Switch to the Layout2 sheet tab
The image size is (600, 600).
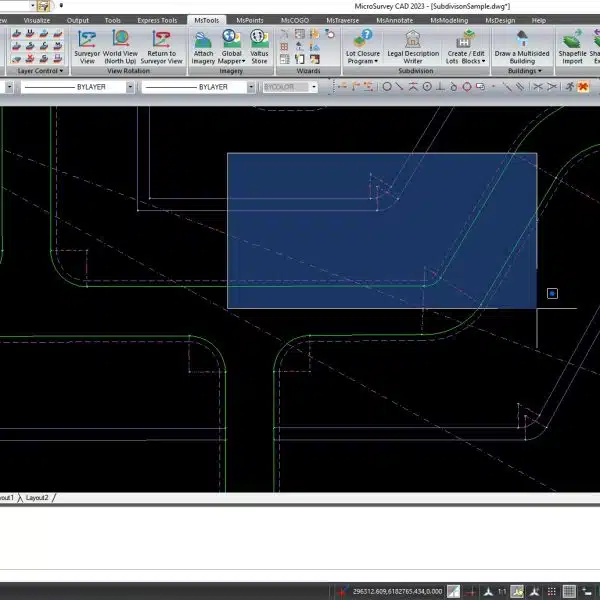coord(38,497)
